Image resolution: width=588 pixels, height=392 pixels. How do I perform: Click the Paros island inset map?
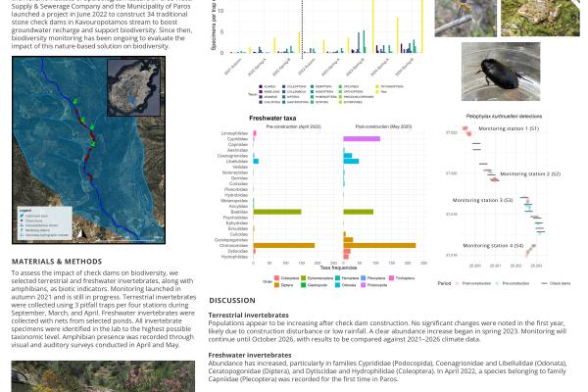click(134, 88)
